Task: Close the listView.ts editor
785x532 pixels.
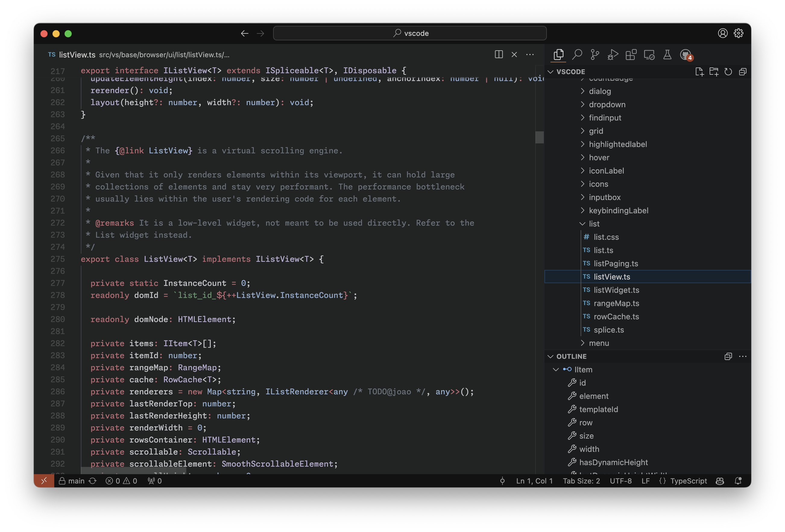Action: click(514, 54)
